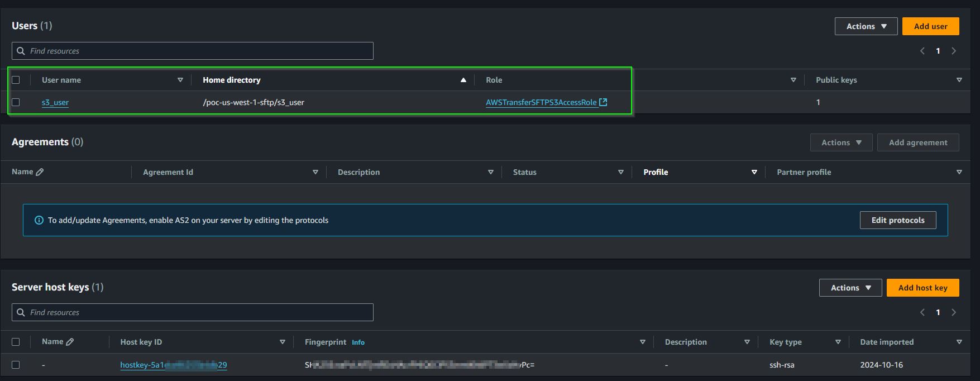Sort Home directory column ascending arrow

tap(463, 80)
